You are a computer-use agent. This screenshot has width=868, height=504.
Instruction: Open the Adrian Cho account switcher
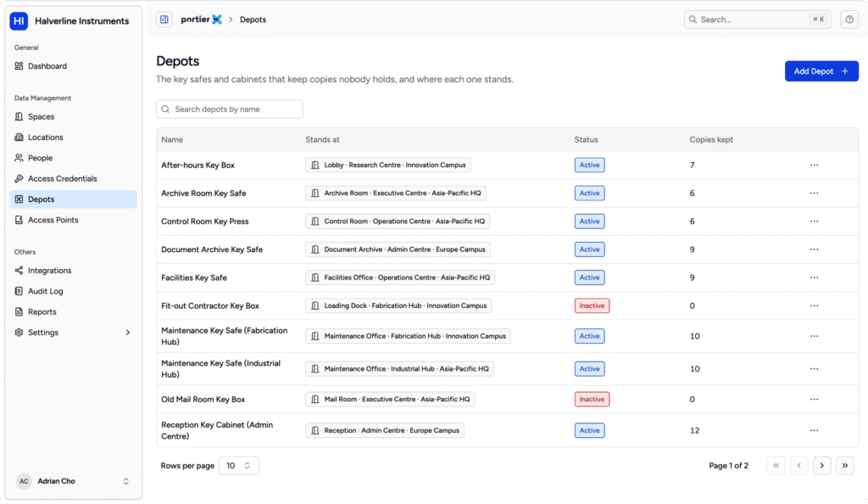click(x=73, y=481)
